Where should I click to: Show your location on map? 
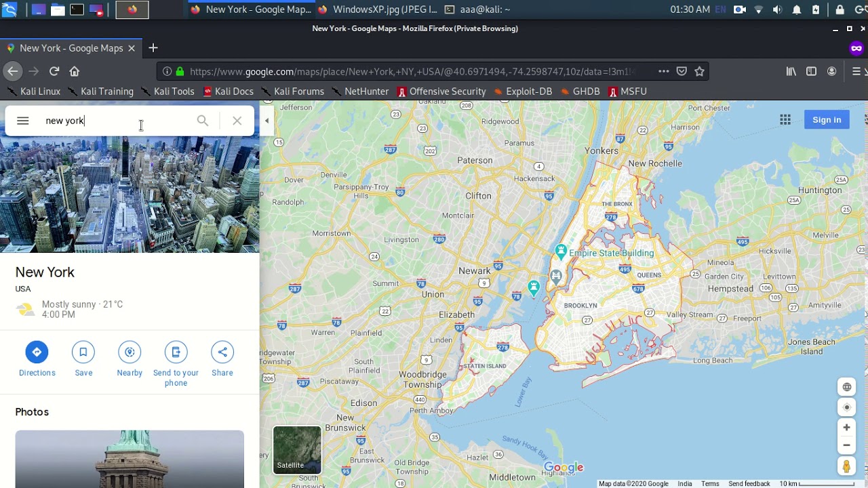click(x=846, y=407)
